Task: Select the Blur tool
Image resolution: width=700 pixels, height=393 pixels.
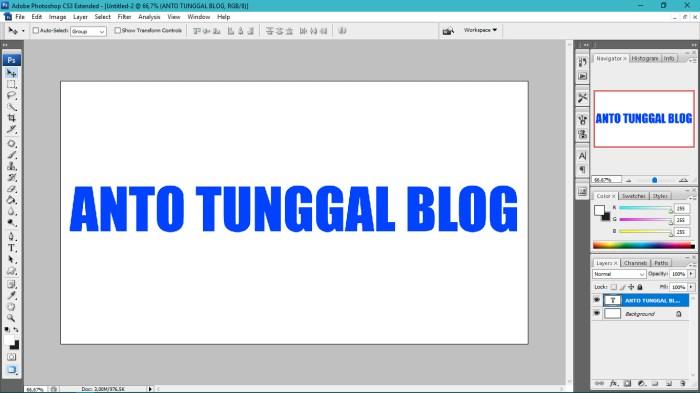Action: tap(12, 211)
